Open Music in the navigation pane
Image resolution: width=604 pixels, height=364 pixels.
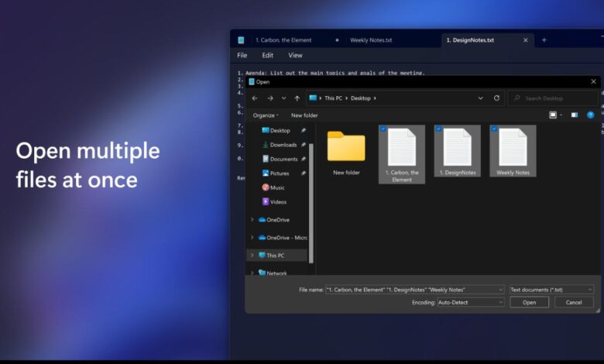[x=277, y=187]
